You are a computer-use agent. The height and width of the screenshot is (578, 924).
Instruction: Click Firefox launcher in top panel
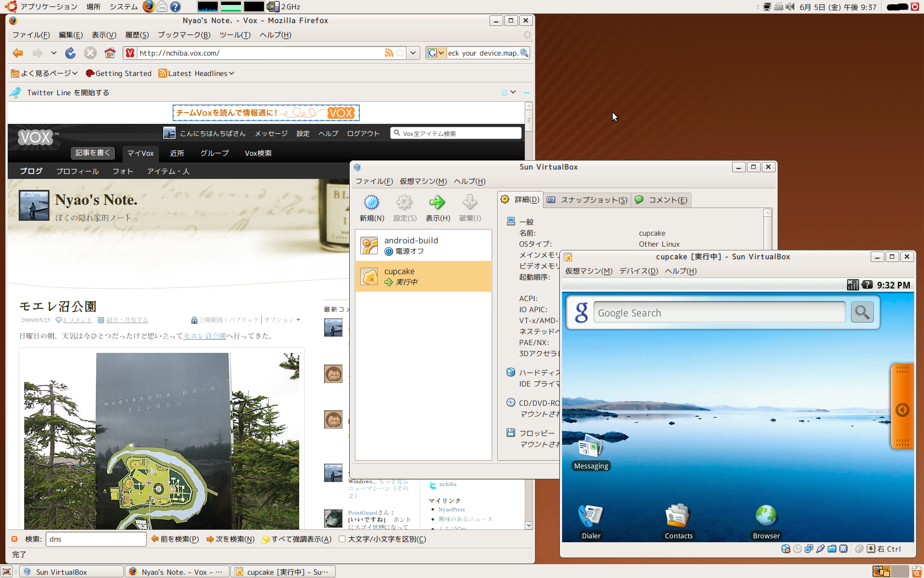point(148,7)
